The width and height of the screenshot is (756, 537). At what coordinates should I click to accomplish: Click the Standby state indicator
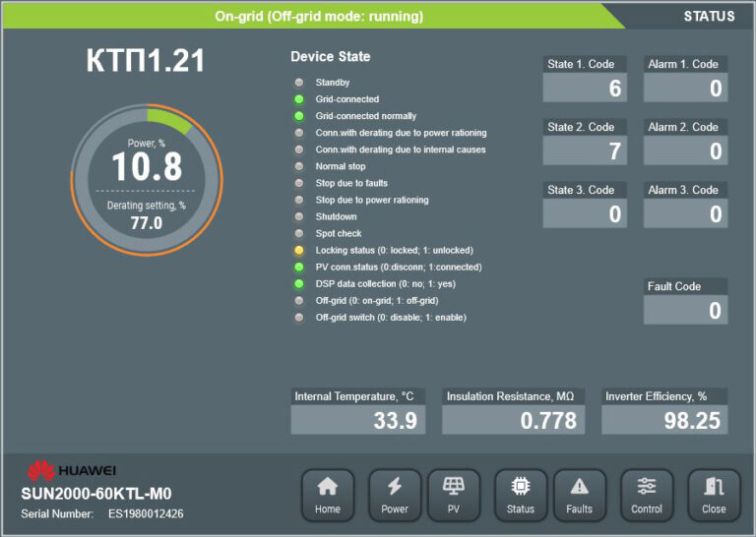298,83
